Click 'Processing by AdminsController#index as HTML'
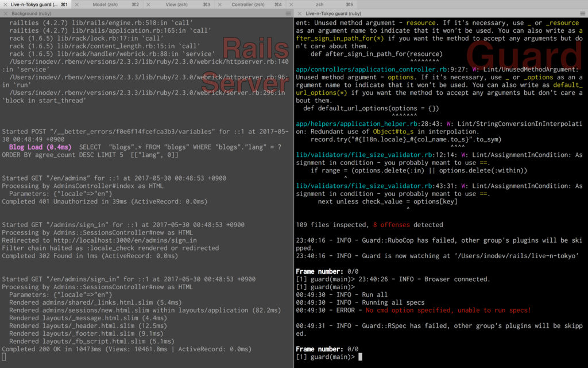This screenshot has height=368, width=588. tap(83, 186)
